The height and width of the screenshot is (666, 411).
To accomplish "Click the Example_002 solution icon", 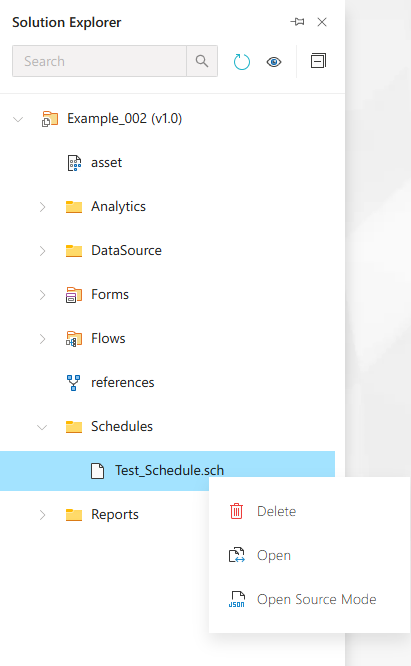I will [50, 119].
